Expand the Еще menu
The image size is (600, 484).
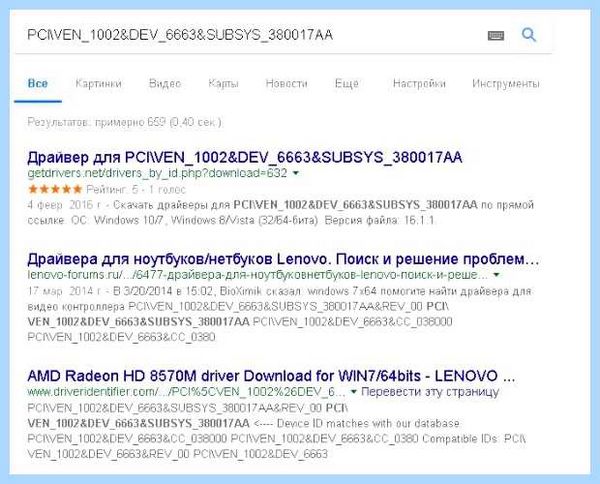pos(347,83)
